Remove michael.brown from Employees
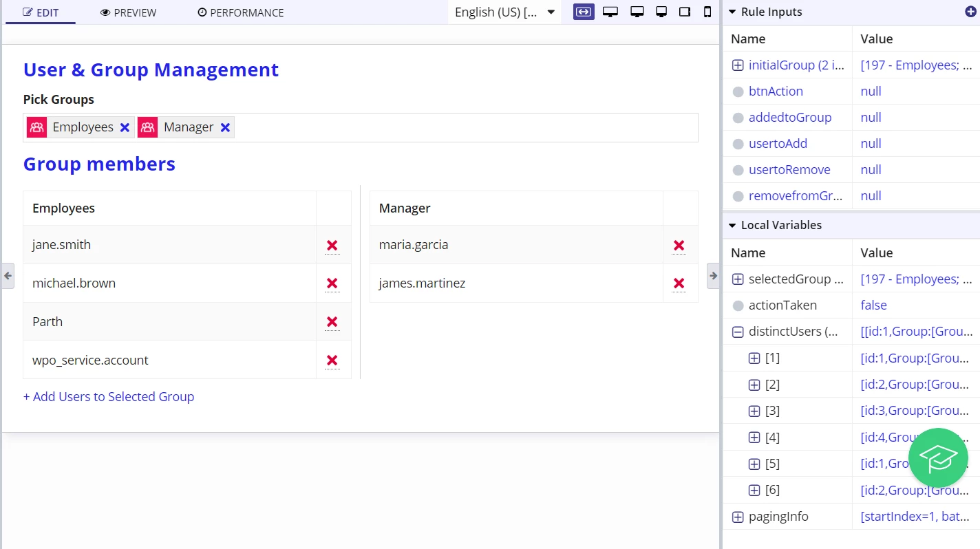This screenshot has width=980, height=549. 332,283
